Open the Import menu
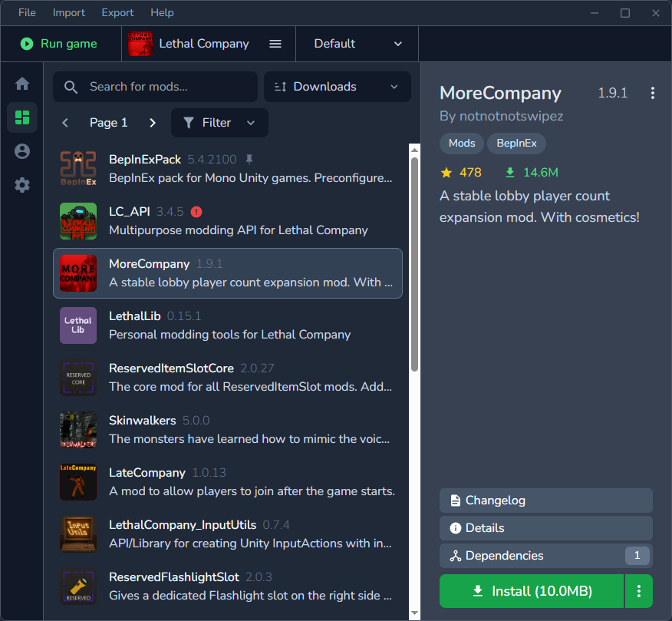 pyautogui.click(x=68, y=13)
